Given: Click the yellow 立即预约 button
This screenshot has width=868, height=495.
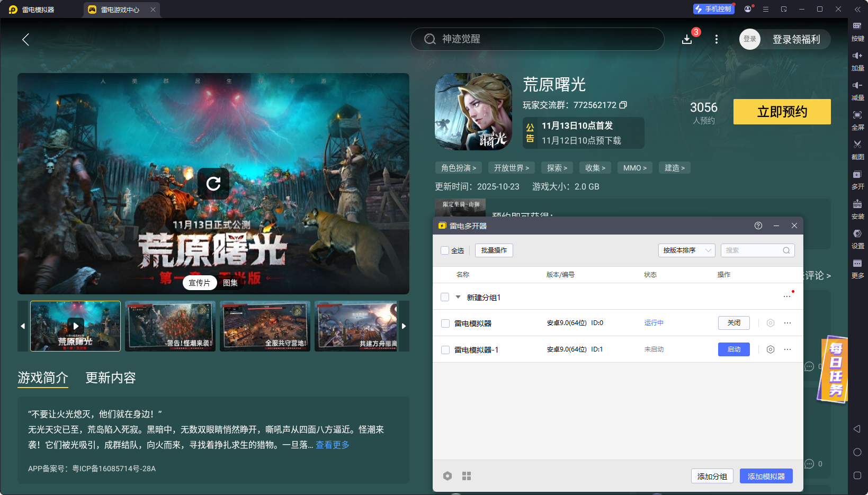Looking at the screenshot, I should [782, 112].
